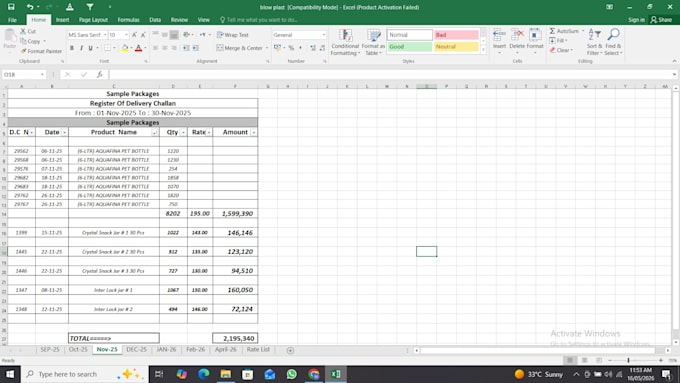Apply the Bad cell style
Image resolution: width=680 pixels, height=383 pixels.
coord(456,35)
